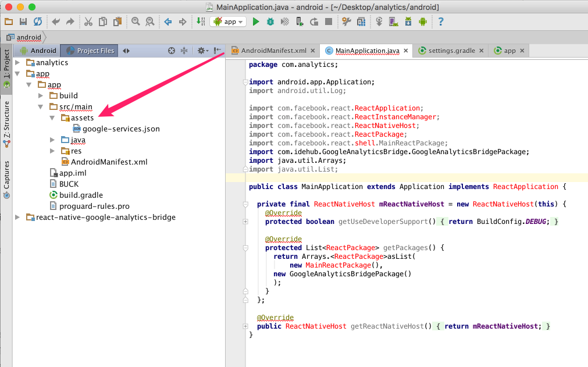This screenshot has width=588, height=367.
Task: Switch to settings.gradle editor tab
Action: (x=451, y=51)
